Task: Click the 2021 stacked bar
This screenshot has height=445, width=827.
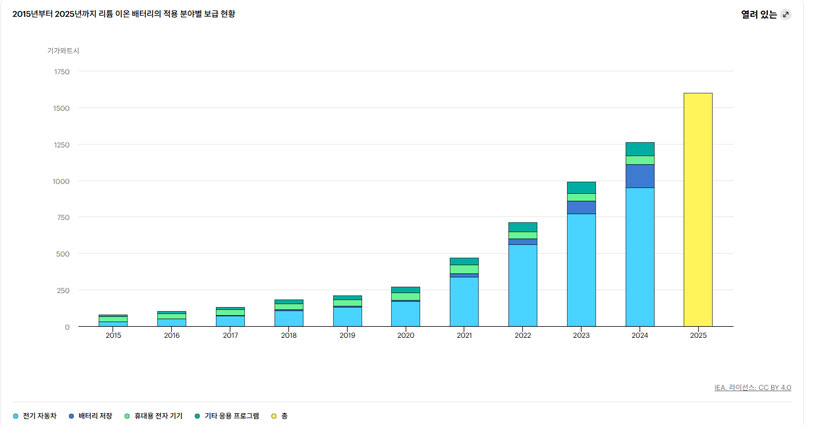Action: [x=464, y=292]
